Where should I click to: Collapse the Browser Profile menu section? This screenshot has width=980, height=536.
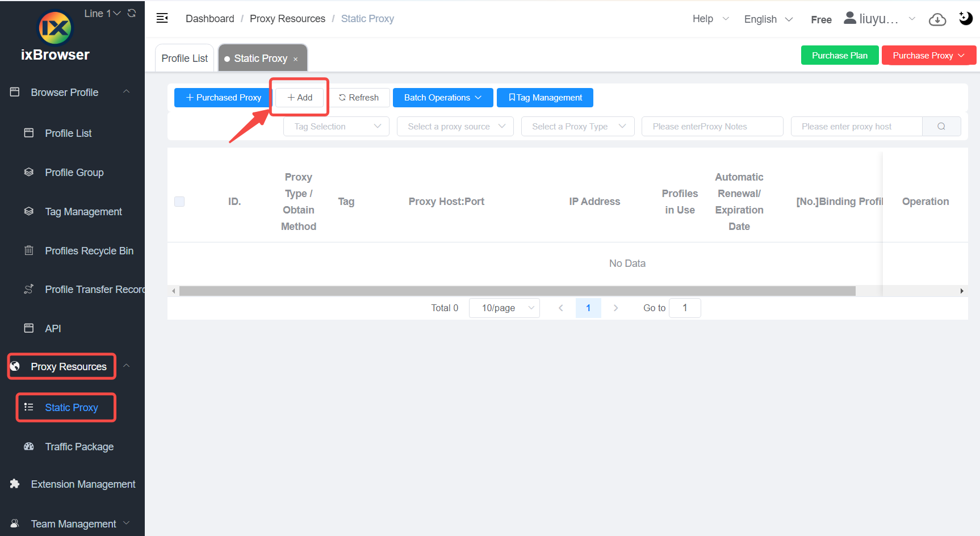tap(127, 92)
